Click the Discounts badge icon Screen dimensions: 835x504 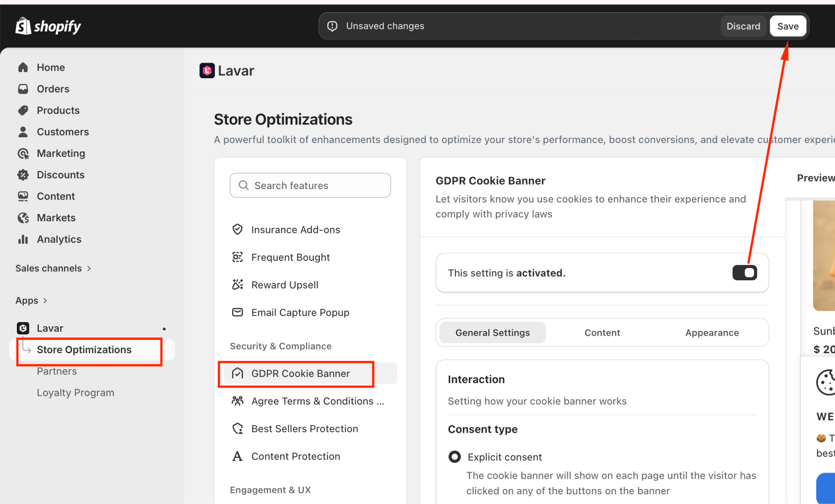[x=23, y=175]
